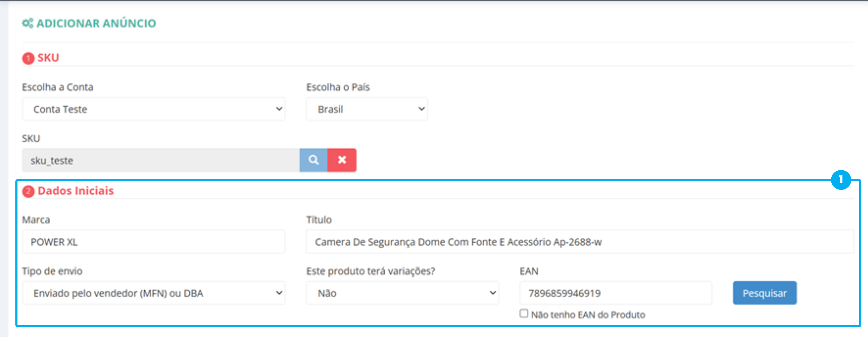Open the 'Escolha o País' Brasil dropdown
Viewport: 868px width, 337px height.
pyautogui.click(x=367, y=109)
